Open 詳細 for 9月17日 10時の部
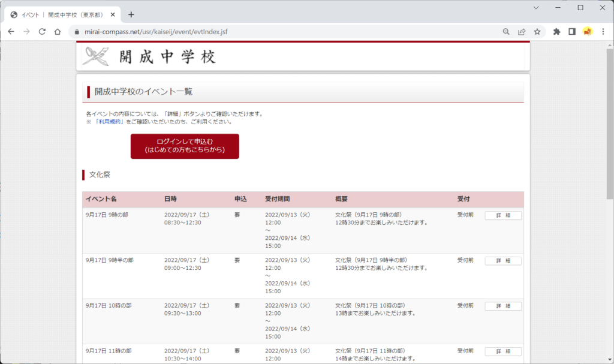This screenshot has height=364, width=614. (503, 306)
